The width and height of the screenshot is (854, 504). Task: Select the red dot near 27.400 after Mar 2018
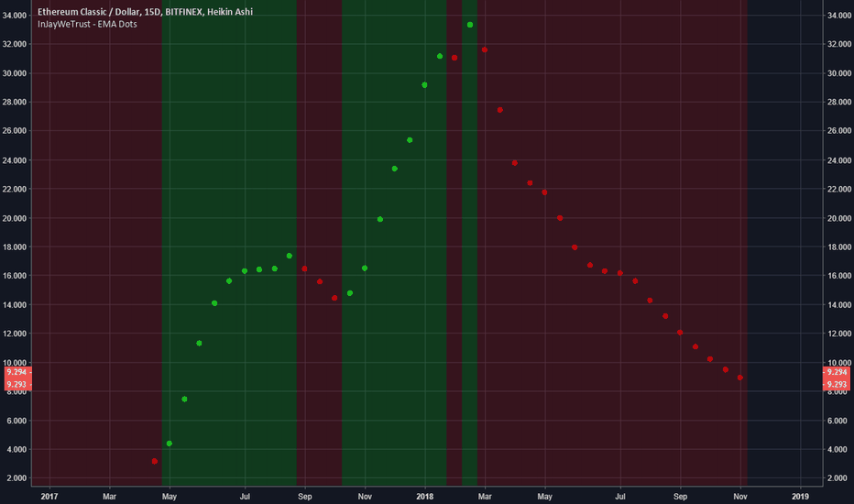(500, 110)
